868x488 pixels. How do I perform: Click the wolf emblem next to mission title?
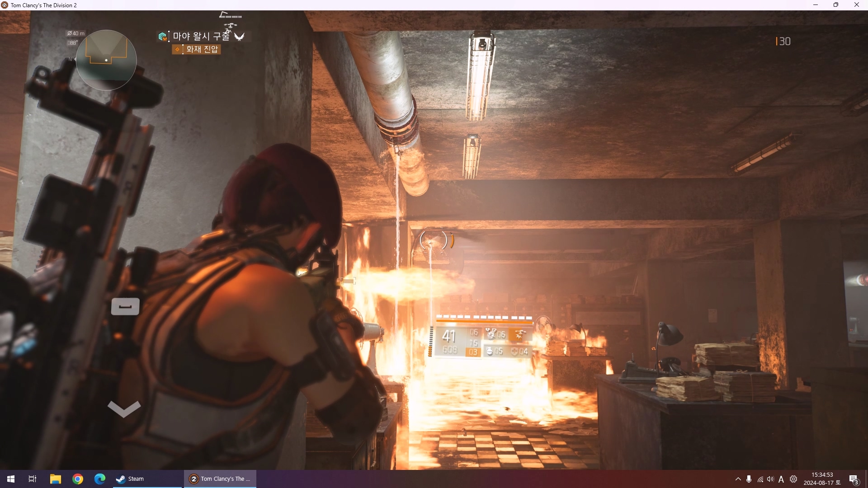(x=239, y=36)
